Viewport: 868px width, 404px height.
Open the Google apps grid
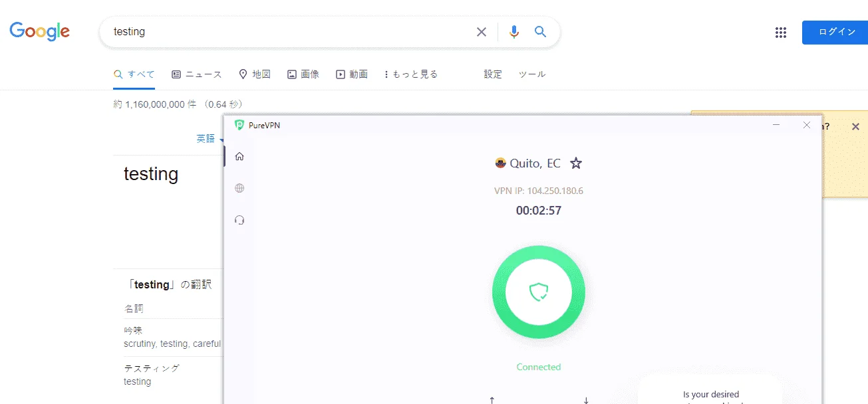(781, 33)
